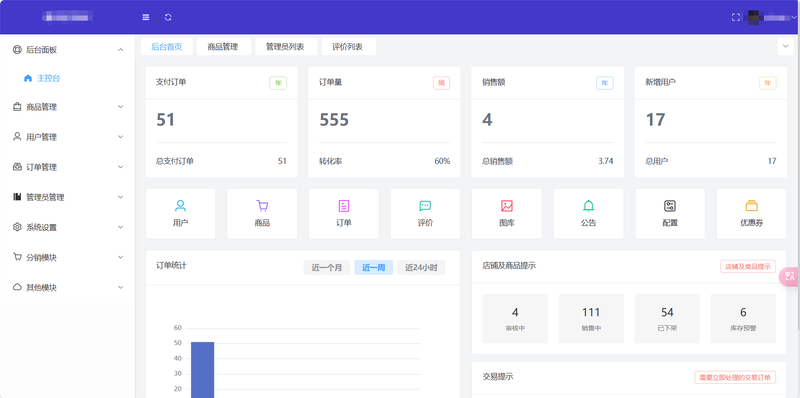Click the 审核中 count tile
This screenshot has height=398, width=800.
515,318
